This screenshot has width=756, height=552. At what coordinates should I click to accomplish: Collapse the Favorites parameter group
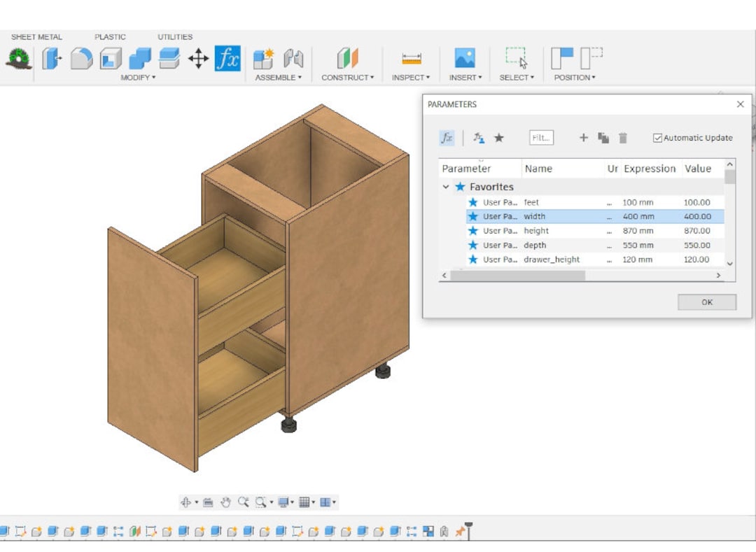click(446, 187)
